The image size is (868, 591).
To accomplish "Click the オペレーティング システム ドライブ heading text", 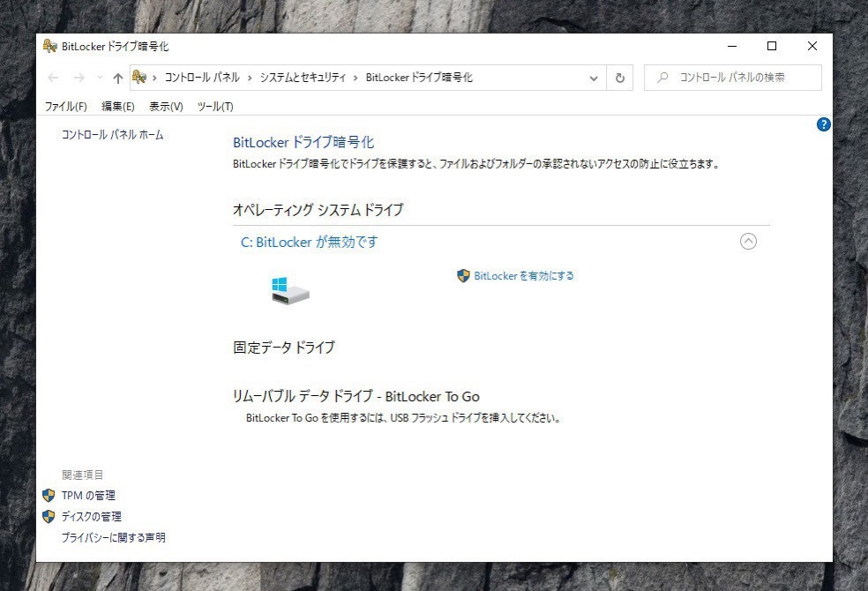I will pyautogui.click(x=318, y=210).
